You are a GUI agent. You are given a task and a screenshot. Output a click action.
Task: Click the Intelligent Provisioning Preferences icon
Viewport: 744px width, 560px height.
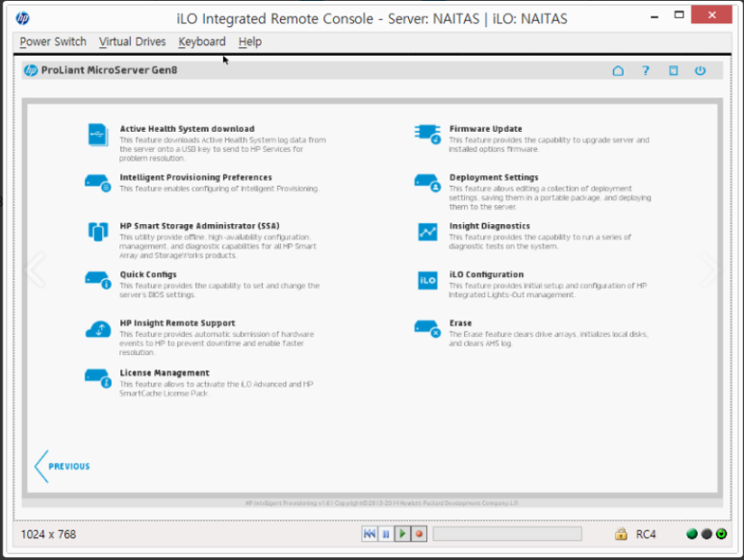[x=98, y=184]
